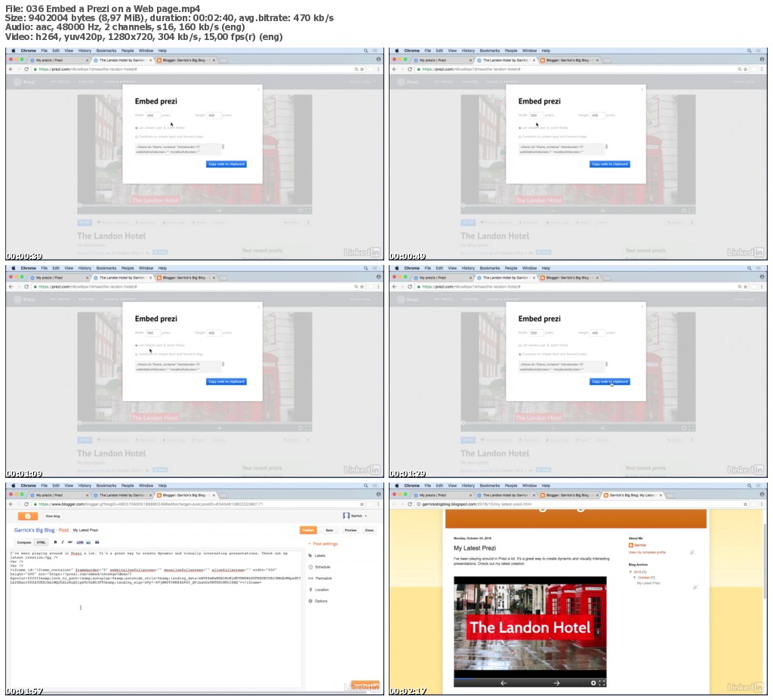Close the Embed prezi dialog in the 00:00:39 frame
The width and height of the screenshot is (773, 700).
pyautogui.click(x=258, y=89)
